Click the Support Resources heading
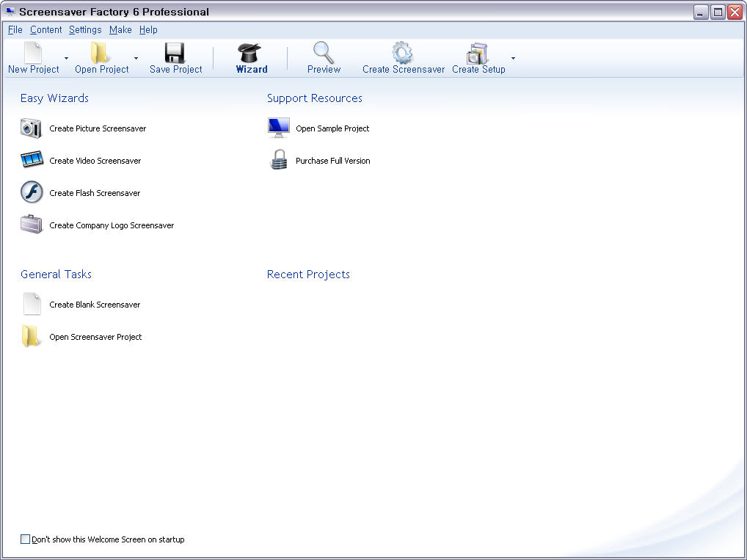The width and height of the screenshot is (747, 560). pyautogui.click(x=314, y=98)
